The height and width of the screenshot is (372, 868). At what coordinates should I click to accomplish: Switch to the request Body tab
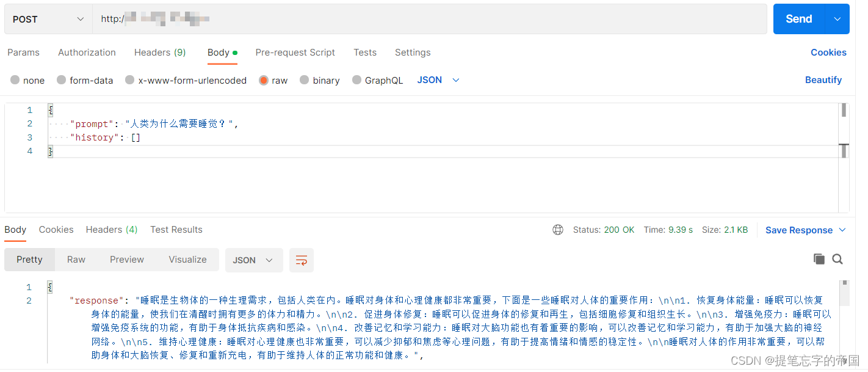coord(222,53)
